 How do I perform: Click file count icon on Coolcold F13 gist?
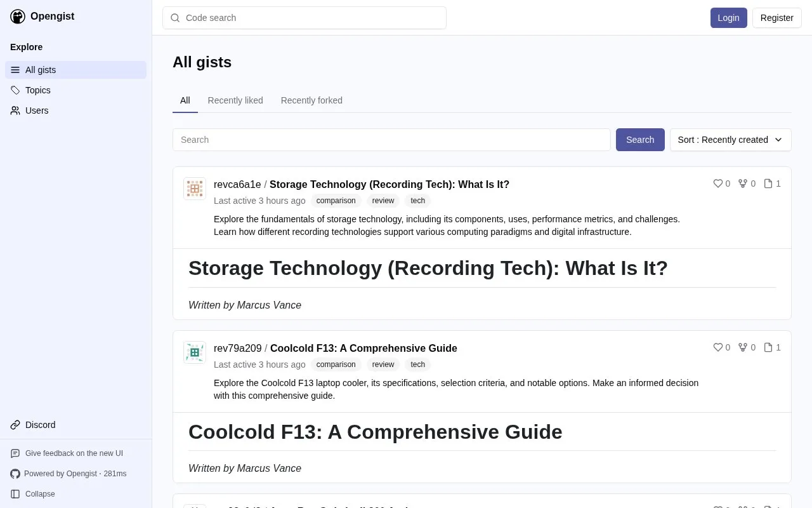coord(768,347)
